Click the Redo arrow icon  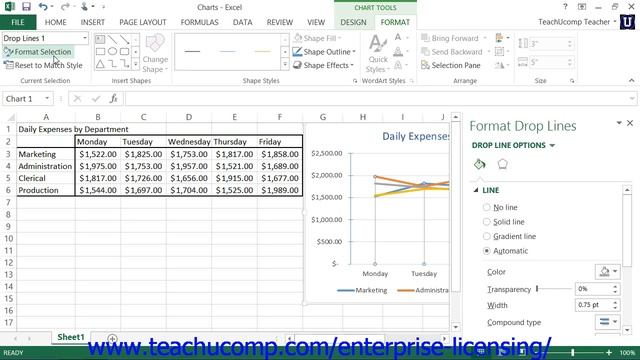(x=64, y=7)
